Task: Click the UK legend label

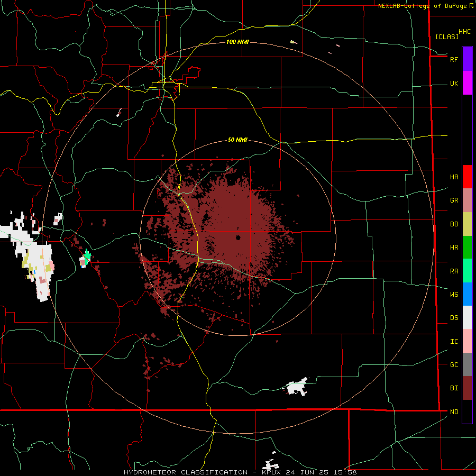Action: [454, 84]
